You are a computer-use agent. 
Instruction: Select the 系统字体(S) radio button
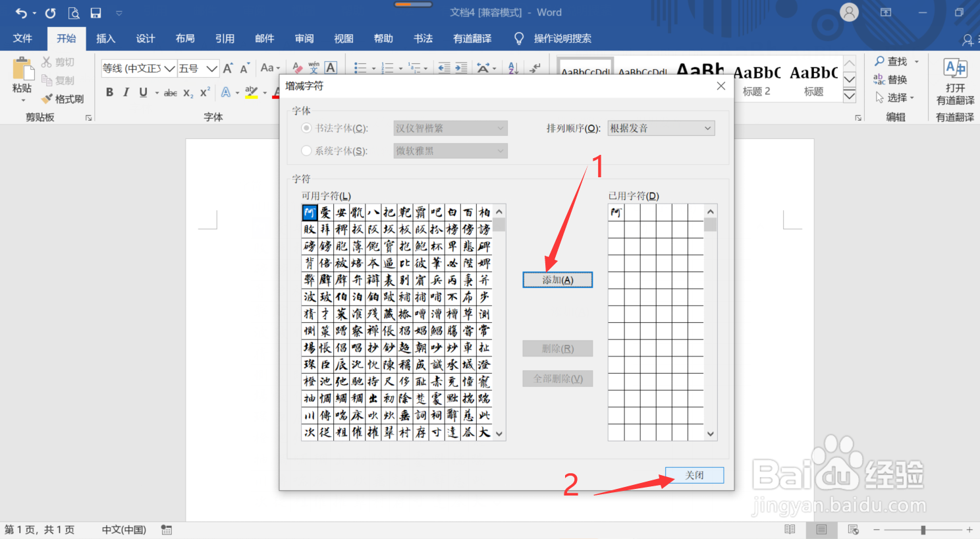[x=306, y=150]
